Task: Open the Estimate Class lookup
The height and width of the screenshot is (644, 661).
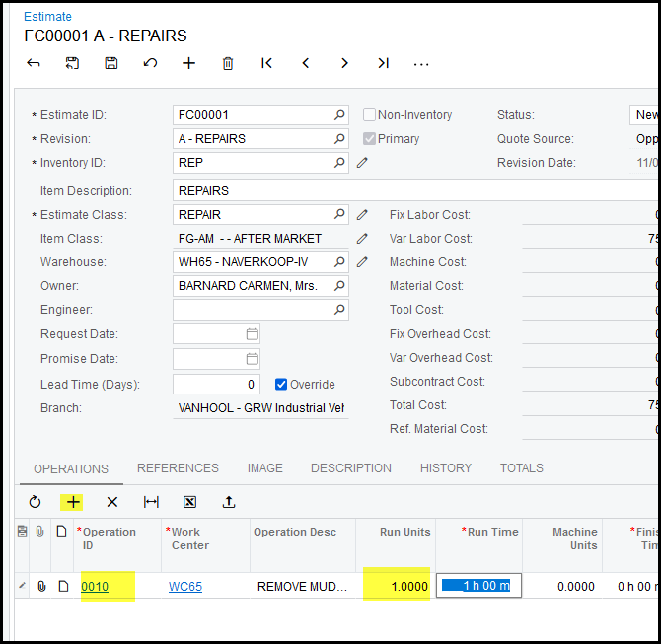Action: [x=339, y=215]
